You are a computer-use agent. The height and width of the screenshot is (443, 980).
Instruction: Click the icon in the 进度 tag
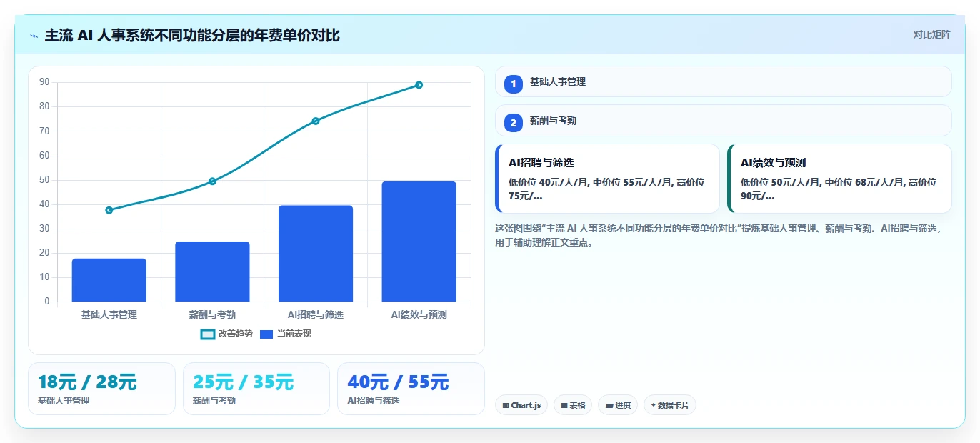(x=609, y=405)
